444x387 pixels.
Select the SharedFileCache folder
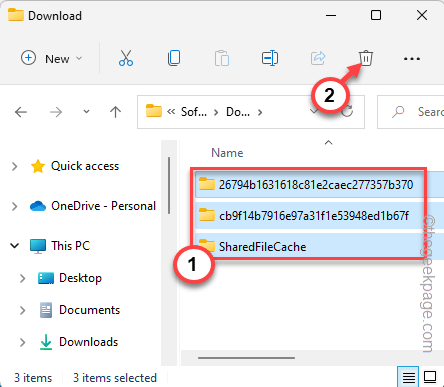pyautogui.click(x=262, y=247)
